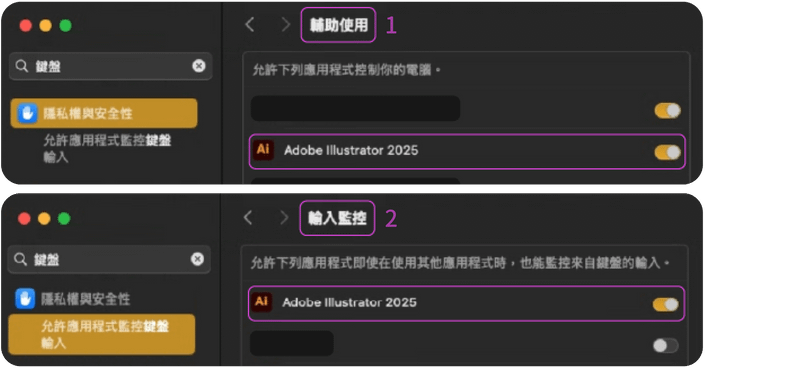Click the Adobe Illustrator icon under 輔助使用

pyautogui.click(x=263, y=150)
